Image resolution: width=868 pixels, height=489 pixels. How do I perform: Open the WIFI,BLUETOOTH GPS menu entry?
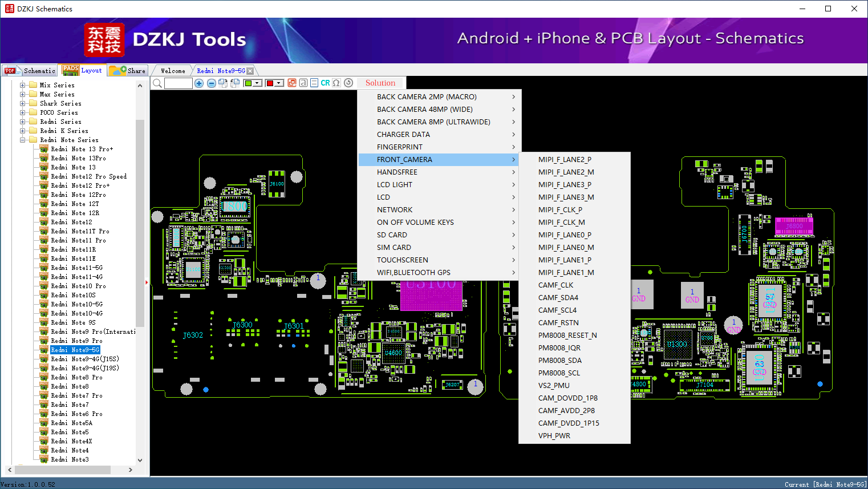(439, 273)
